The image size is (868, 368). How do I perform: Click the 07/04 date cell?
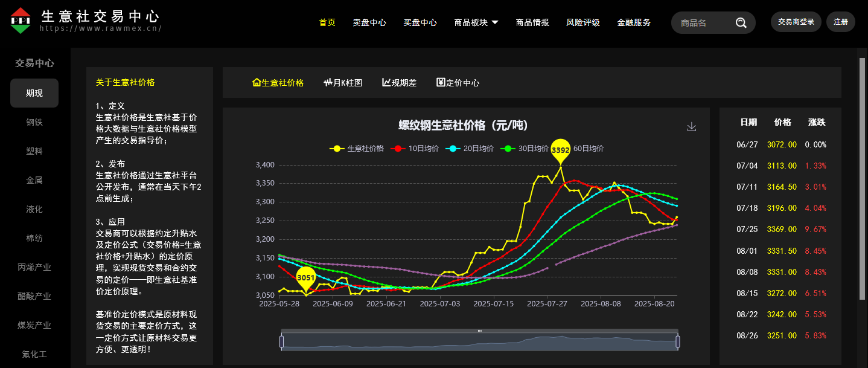[747, 166]
